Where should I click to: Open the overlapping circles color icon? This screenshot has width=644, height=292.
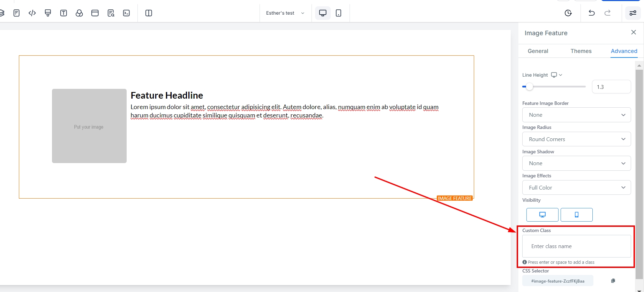(79, 13)
